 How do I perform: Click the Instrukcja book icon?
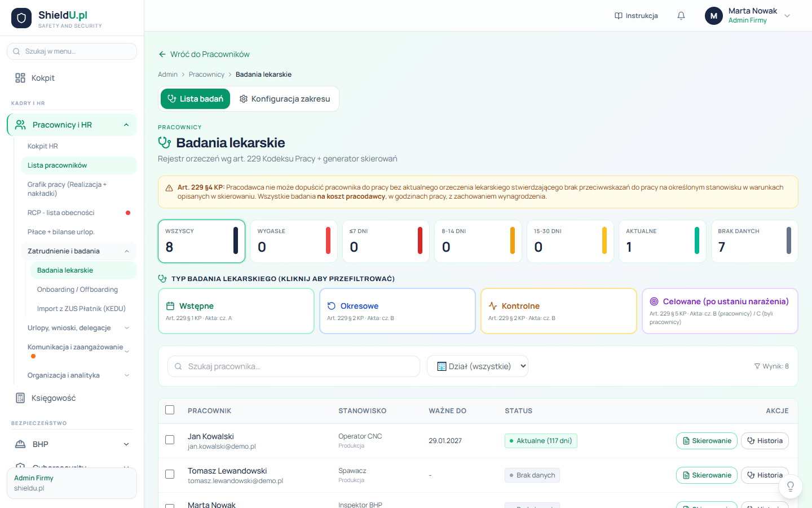pos(619,16)
